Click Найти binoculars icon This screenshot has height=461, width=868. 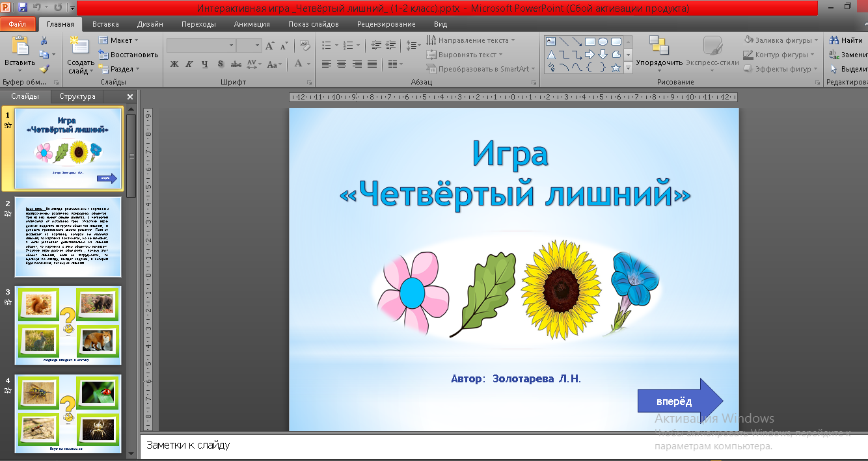click(x=834, y=40)
